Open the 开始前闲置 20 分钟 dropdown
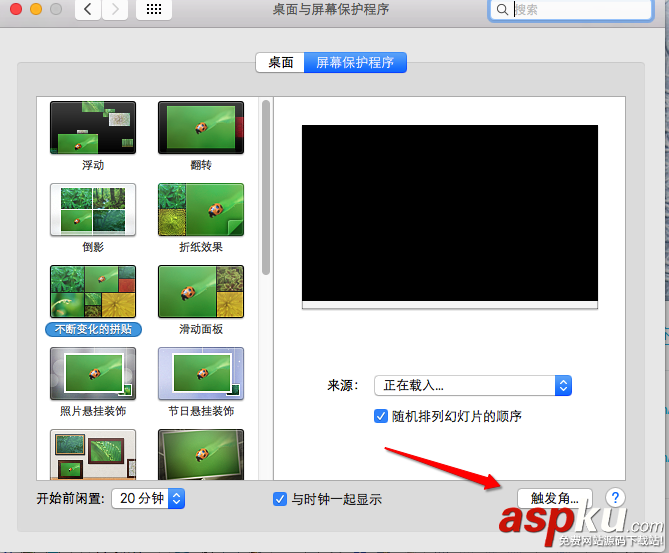669x553 pixels. 148,498
